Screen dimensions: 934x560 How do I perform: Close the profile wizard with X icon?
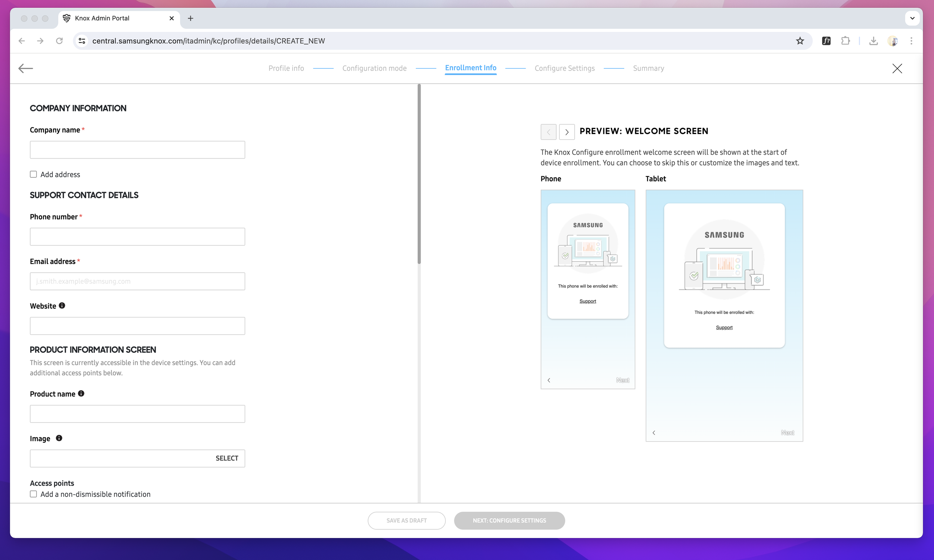(x=897, y=68)
